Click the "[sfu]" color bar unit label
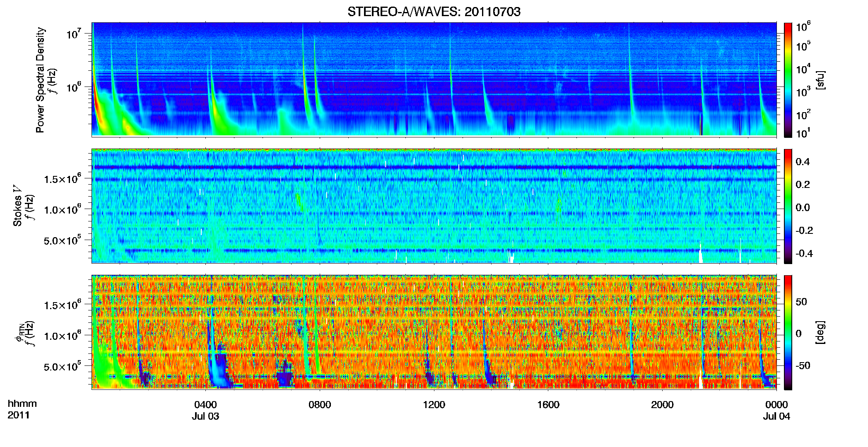Image resolution: width=868 pixels, height=447 pixels. point(820,80)
